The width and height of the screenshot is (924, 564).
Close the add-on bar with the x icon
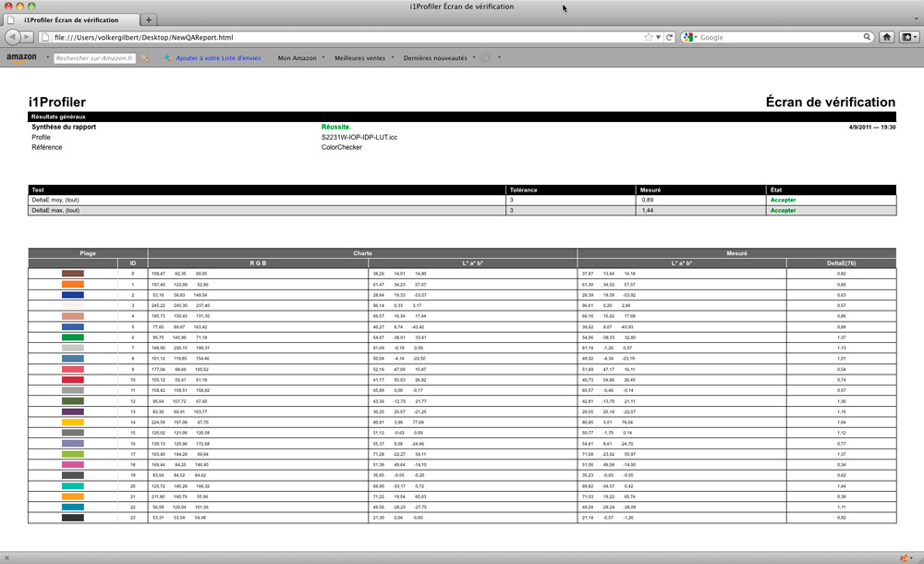6,558
